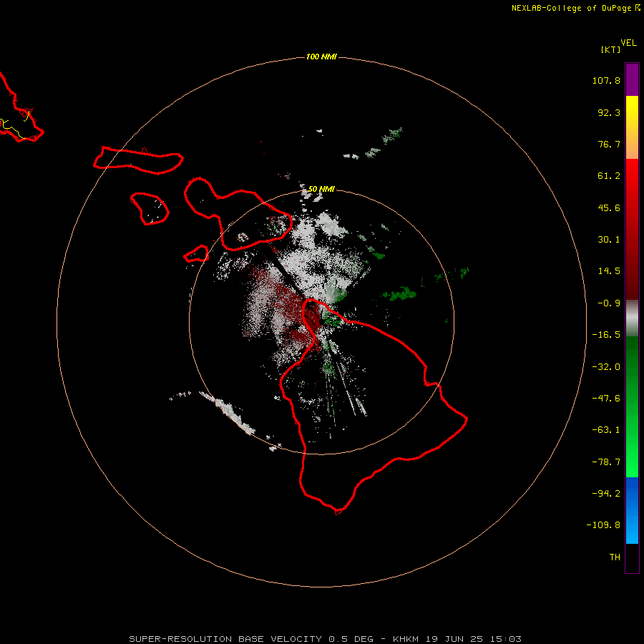Click the [KT] units label
The height and width of the screenshot is (644, 644).
click(x=610, y=49)
